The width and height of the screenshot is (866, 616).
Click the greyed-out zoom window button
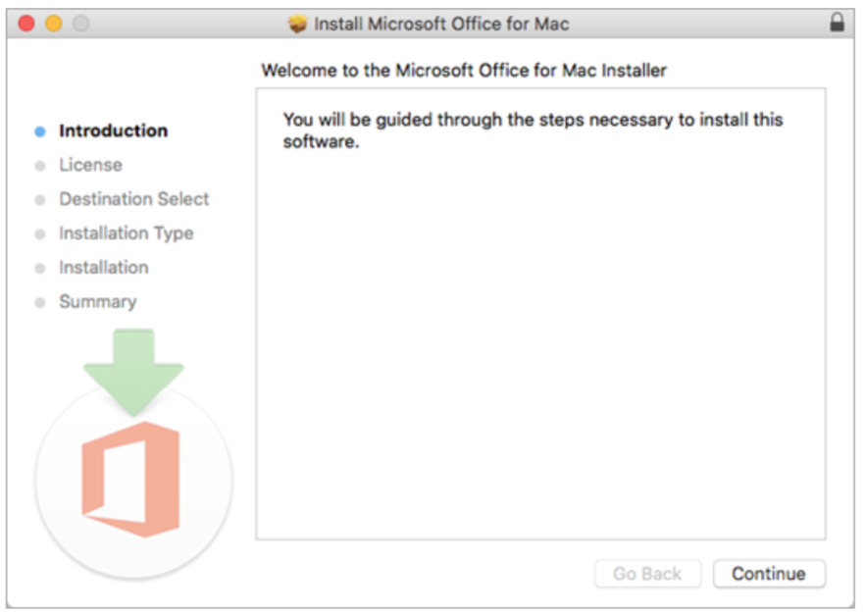pyautogui.click(x=81, y=24)
